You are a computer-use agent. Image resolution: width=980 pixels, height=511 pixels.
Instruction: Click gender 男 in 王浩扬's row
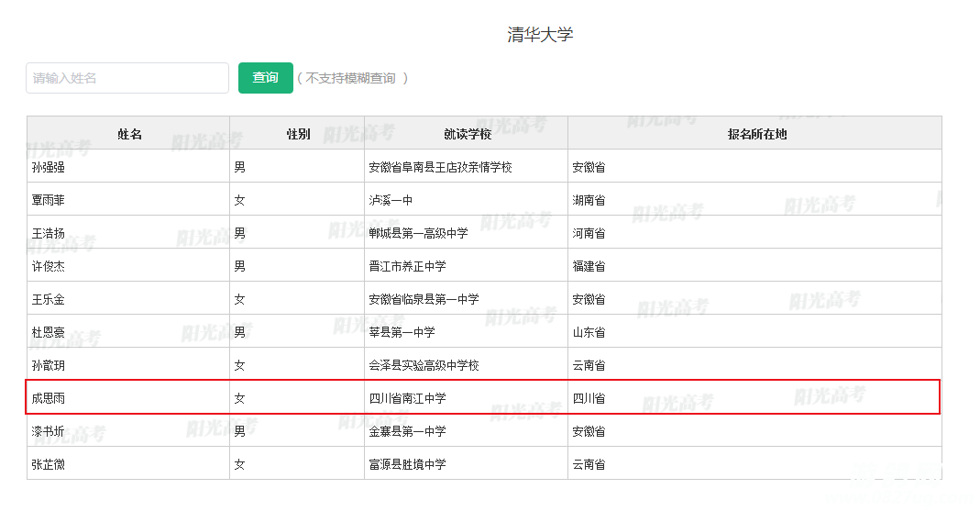[x=239, y=233]
